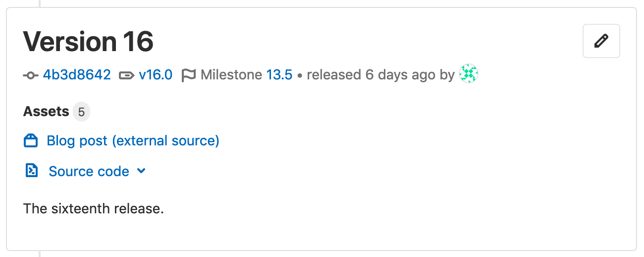Click the Version 16 release title
644x257 pixels.
(x=88, y=41)
